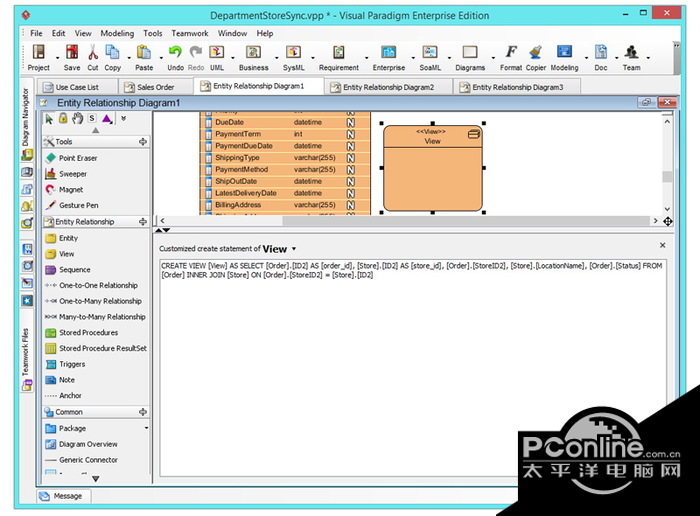Open the Doc toolbar icon

[601, 52]
